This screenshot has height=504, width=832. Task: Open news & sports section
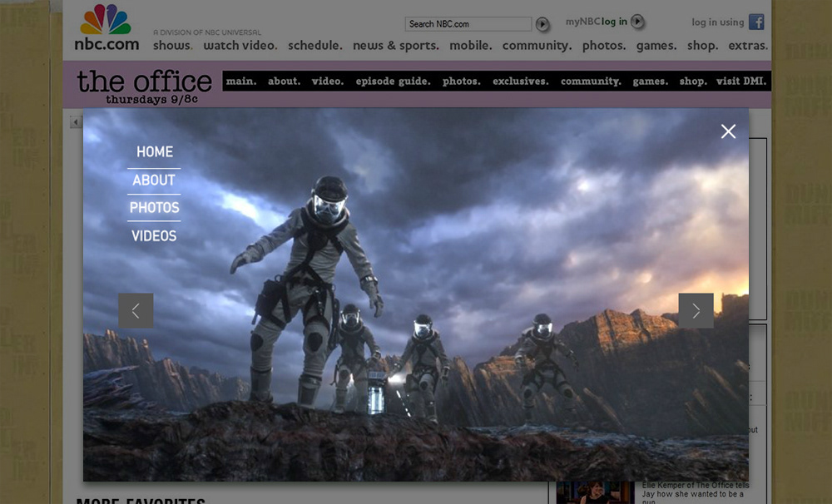tap(396, 46)
